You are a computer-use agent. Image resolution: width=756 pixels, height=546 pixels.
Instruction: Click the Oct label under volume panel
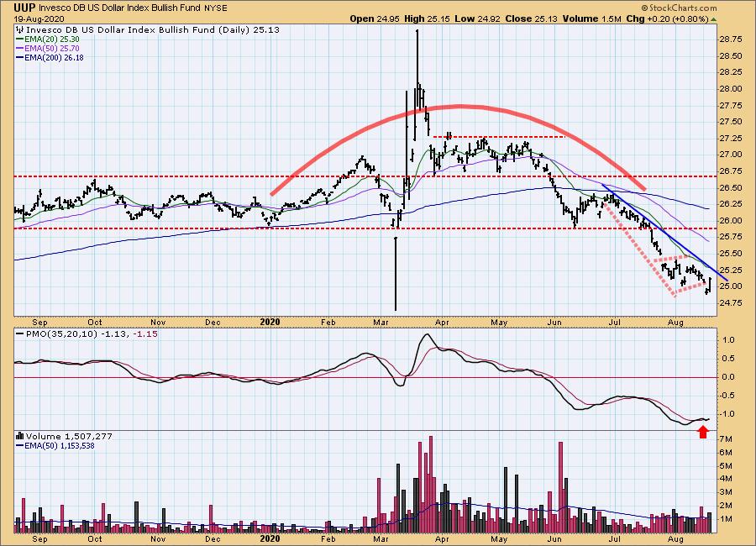(95, 538)
